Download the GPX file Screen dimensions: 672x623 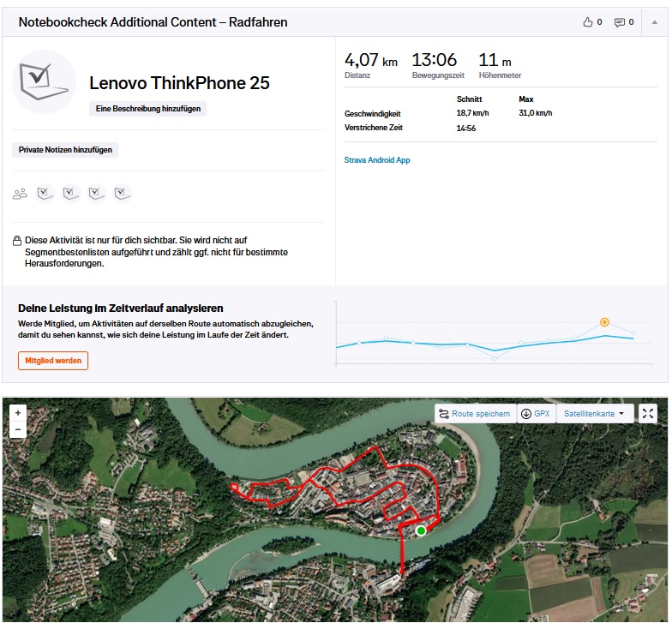[x=535, y=414]
